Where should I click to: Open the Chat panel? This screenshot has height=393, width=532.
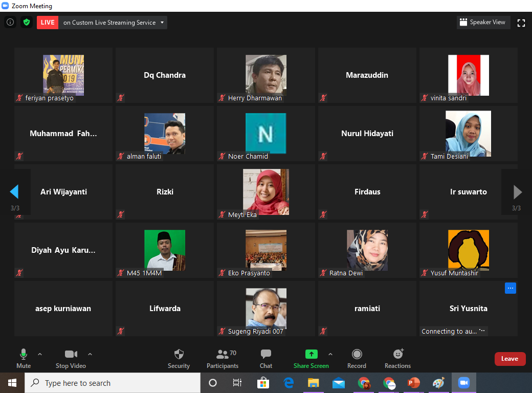tap(266, 358)
